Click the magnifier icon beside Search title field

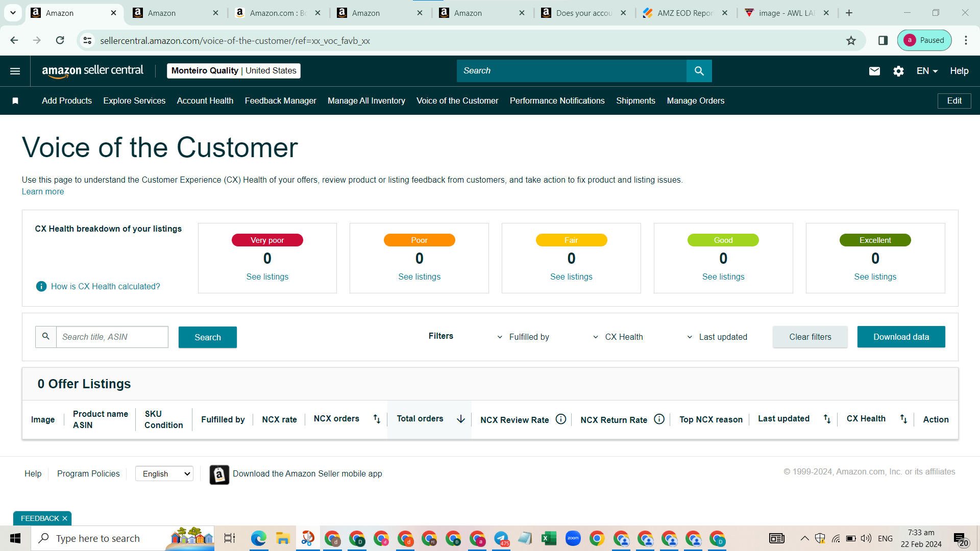pyautogui.click(x=46, y=337)
